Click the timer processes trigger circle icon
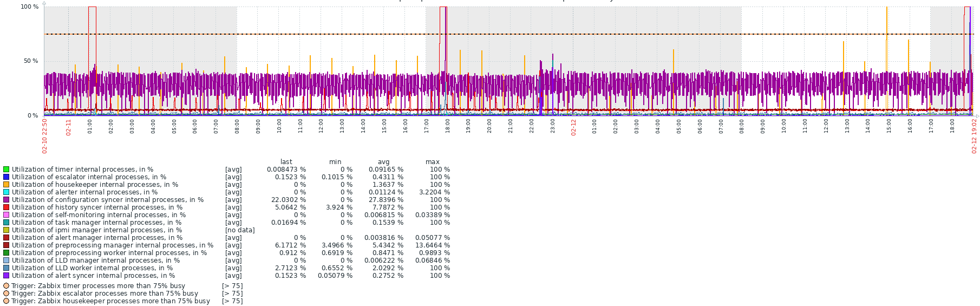 (6, 286)
